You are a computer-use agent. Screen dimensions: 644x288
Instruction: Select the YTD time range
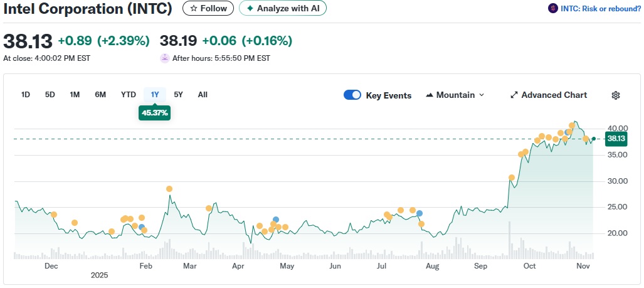coord(129,95)
